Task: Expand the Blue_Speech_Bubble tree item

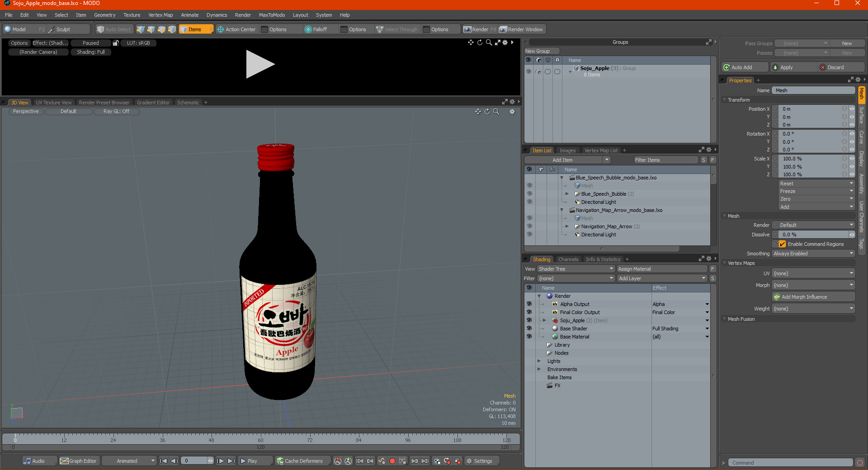Action: [x=567, y=194]
